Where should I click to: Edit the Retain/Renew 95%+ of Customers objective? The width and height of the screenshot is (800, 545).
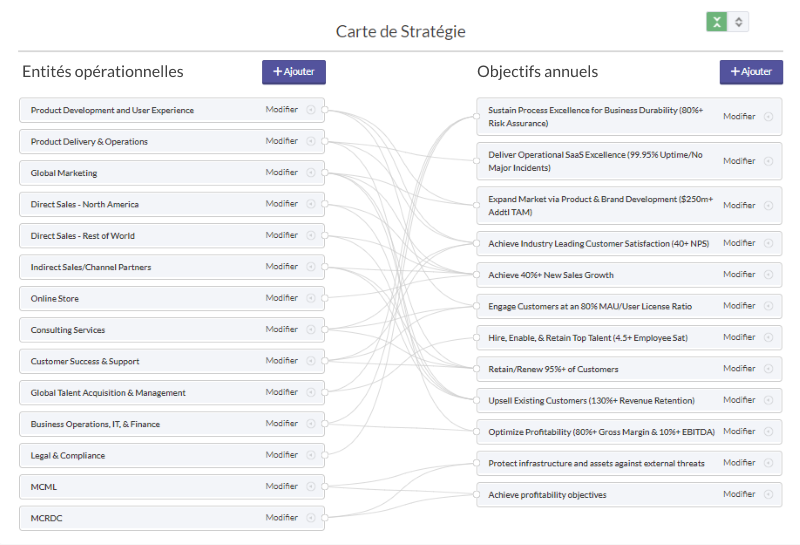pos(739,369)
